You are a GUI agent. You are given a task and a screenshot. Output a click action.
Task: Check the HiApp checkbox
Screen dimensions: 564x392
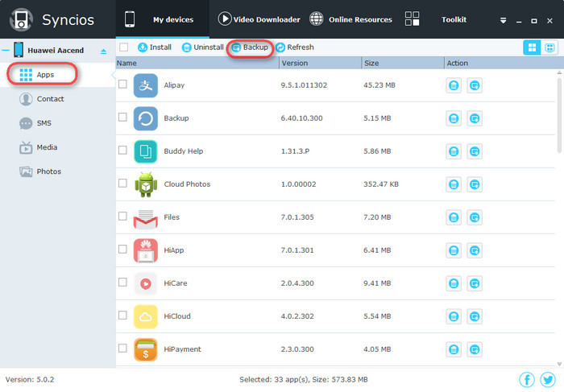click(x=122, y=249)
